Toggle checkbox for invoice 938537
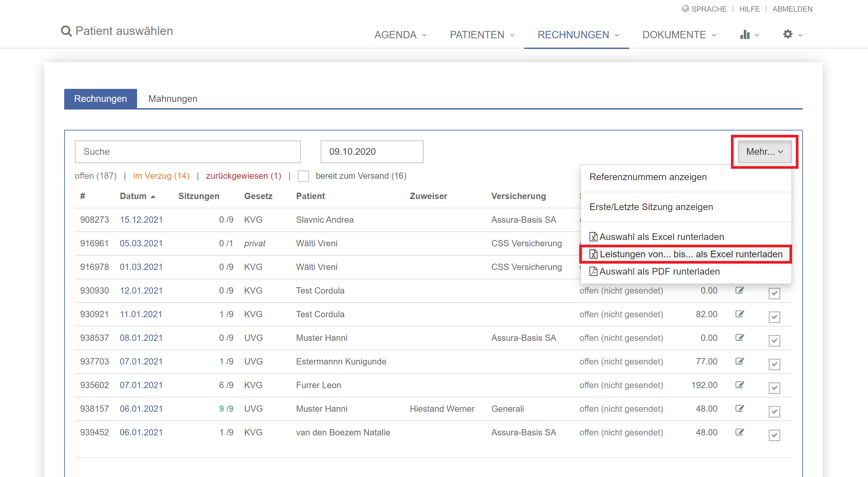This screenshot has width=868, height=477. 774,340
